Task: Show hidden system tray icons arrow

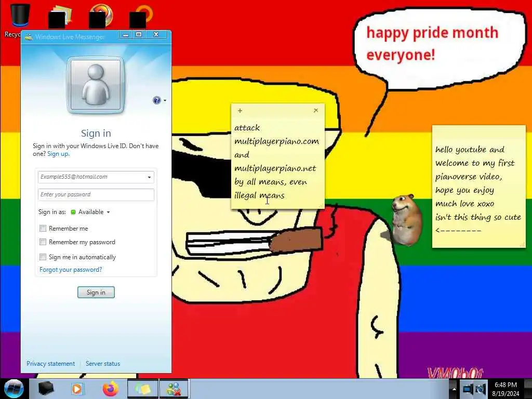Action: point(454,389)
